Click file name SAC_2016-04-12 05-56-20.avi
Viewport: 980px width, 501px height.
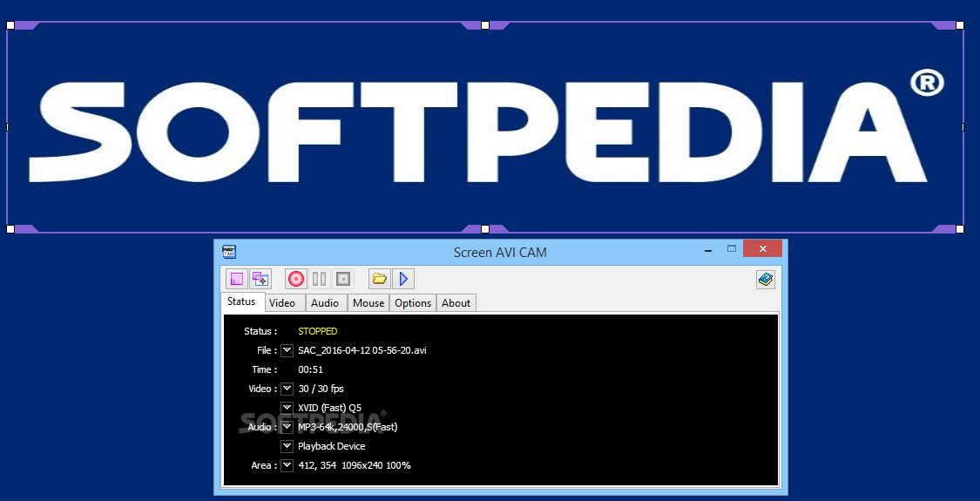tap(362, 350)
